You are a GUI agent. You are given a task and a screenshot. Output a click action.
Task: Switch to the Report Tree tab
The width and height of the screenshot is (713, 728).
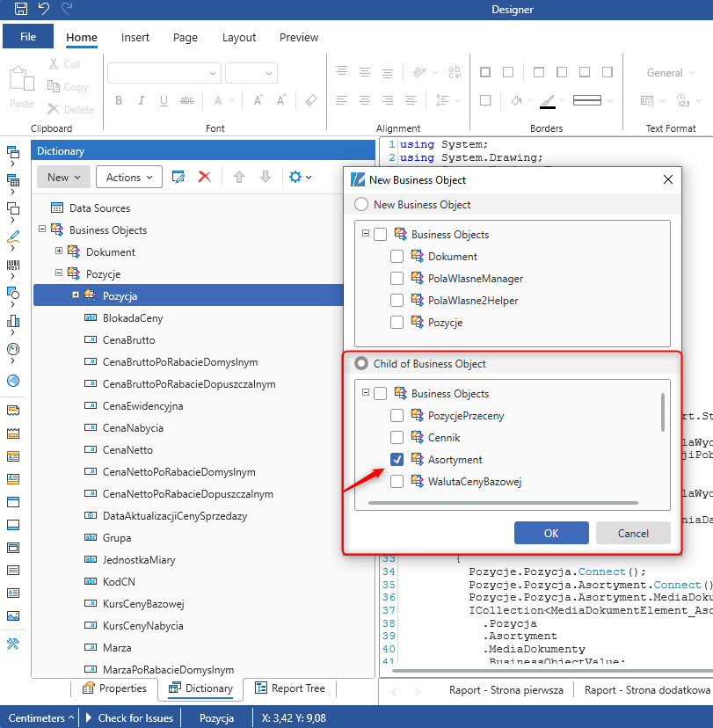tap(289, 688)
